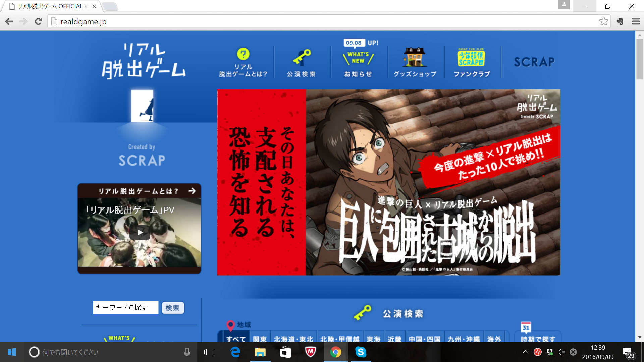Click the Cortana microphone icon
The height and width of the screenshot is (362, 644).
187,352
